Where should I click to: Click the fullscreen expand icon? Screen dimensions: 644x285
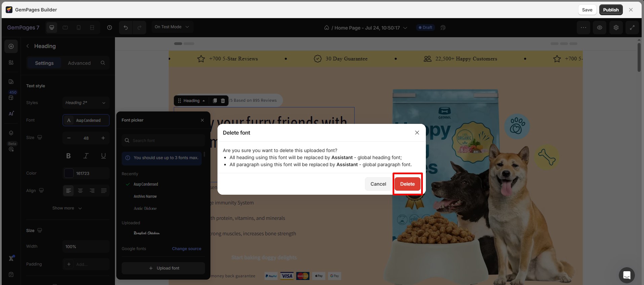(x=632, y=28)
